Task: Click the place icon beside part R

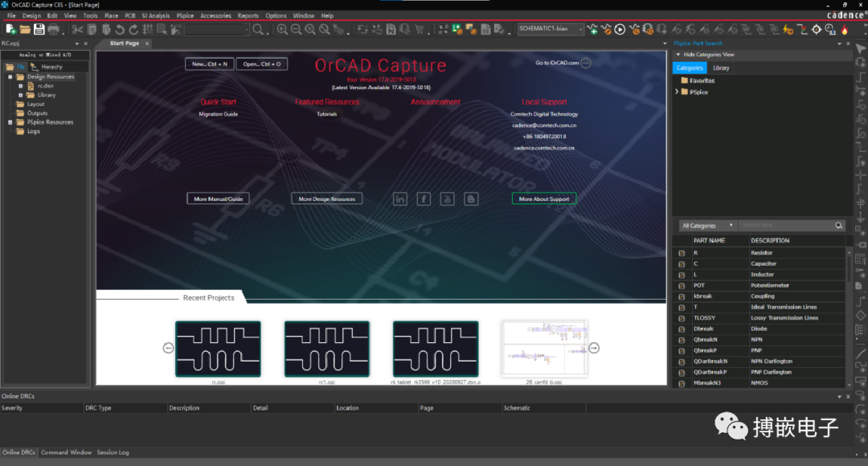Action: (682, 253)
